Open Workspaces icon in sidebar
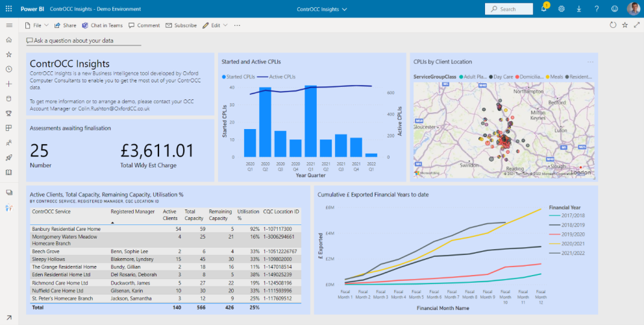The image size is (644, 325). point(9,193)
